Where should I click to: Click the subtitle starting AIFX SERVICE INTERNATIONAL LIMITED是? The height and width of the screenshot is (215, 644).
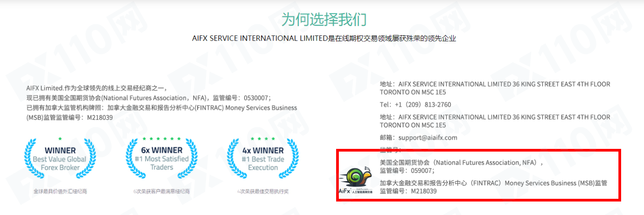(324, 38)
